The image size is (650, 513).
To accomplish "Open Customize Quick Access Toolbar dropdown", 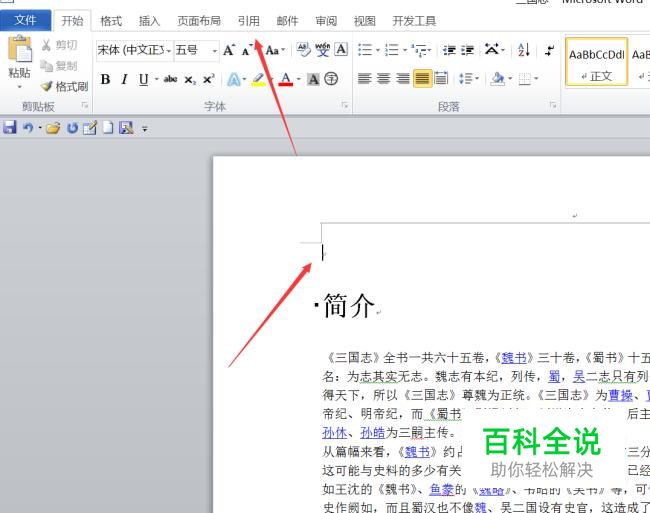I will [144, 129].
